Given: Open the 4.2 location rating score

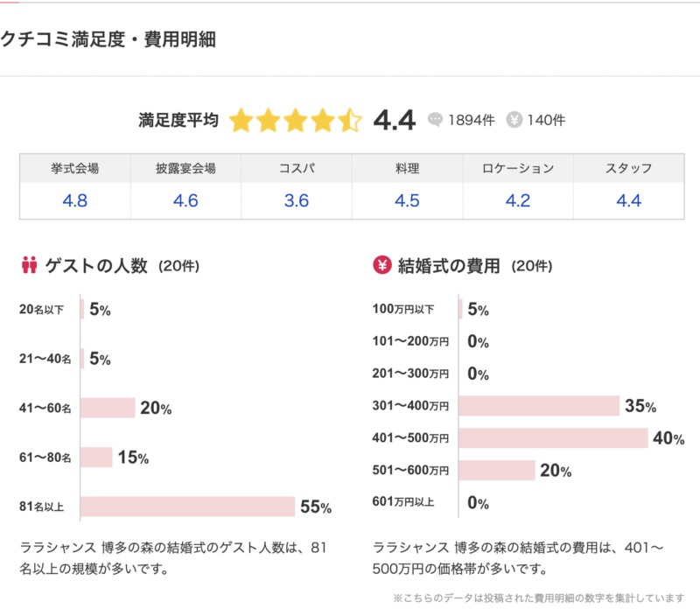Looking at the screenshot, I should pos(518,200).
